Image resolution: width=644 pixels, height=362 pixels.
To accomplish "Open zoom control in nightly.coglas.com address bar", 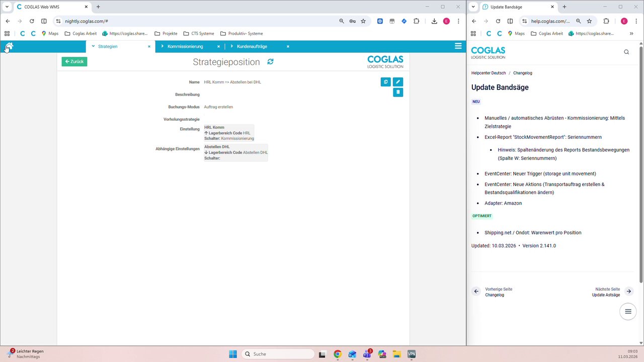I will pos(342,21).
